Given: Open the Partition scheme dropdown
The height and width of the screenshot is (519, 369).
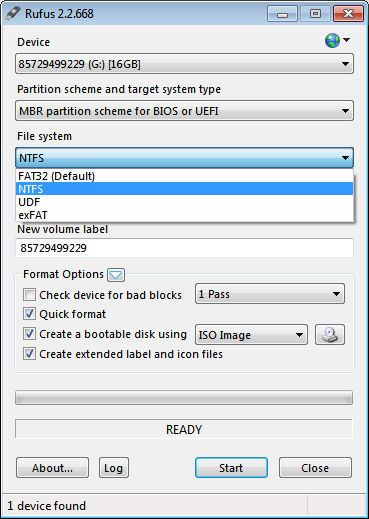Looking at the screenshot, I should (184, 111).
